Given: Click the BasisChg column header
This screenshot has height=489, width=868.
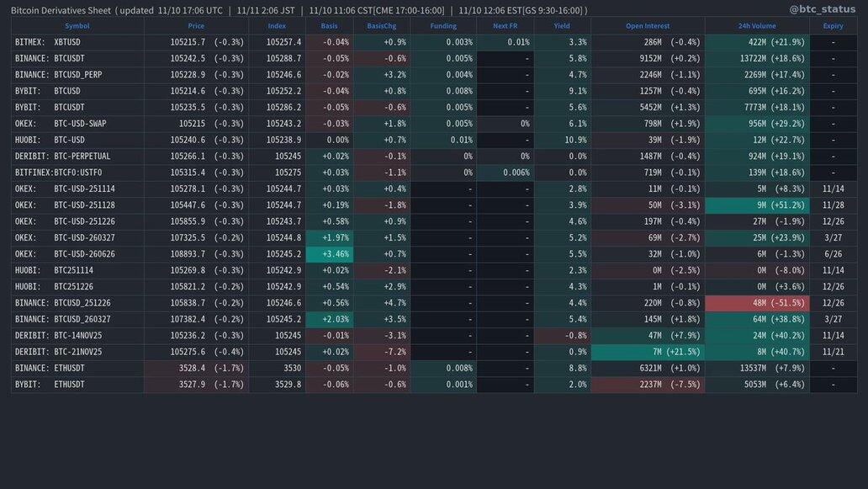Looking at the screenshot, I should point(381,26).
